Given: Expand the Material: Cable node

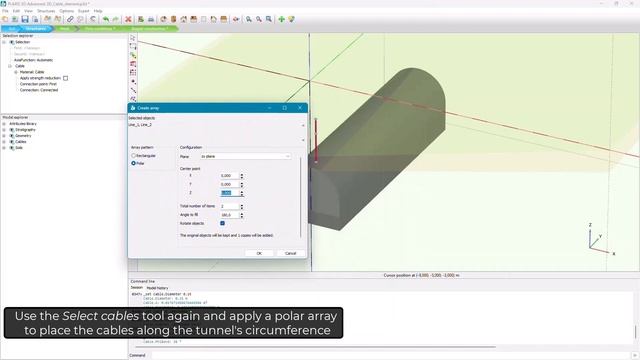Looking at the screenshot, I should click(x=16, y=72).
